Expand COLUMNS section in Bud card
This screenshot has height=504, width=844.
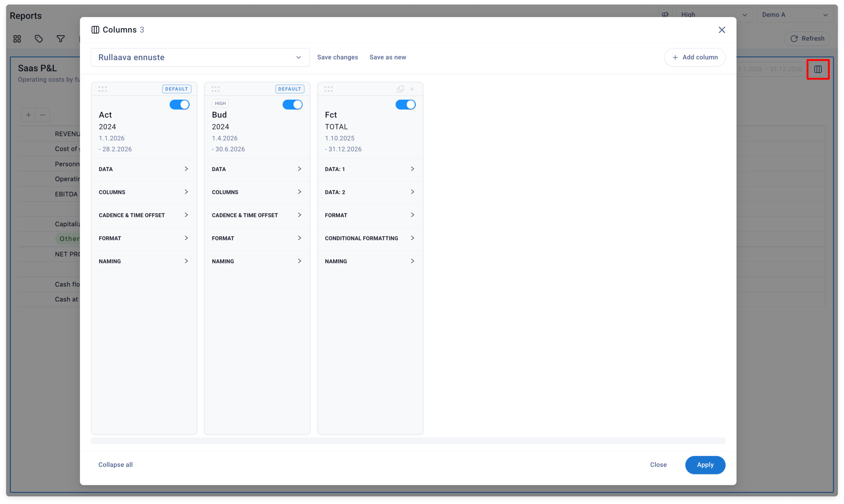click(257, 192)
